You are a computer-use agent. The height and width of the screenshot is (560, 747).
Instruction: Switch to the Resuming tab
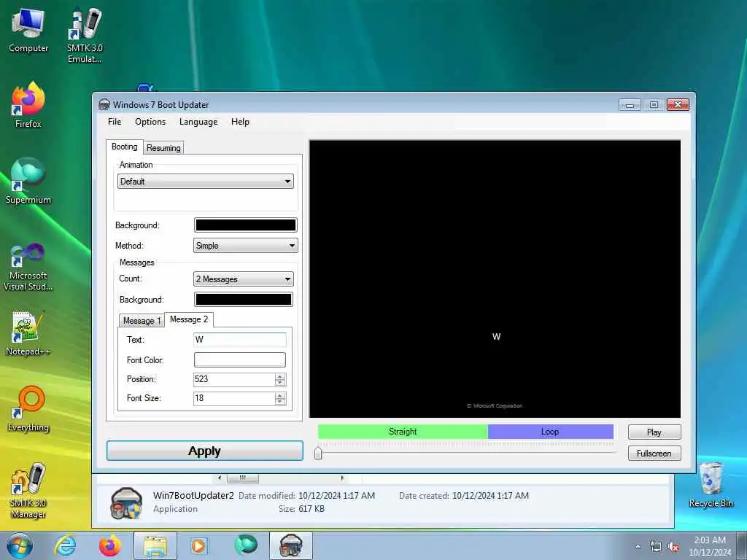pyautogui.click(x=163, y=147)
